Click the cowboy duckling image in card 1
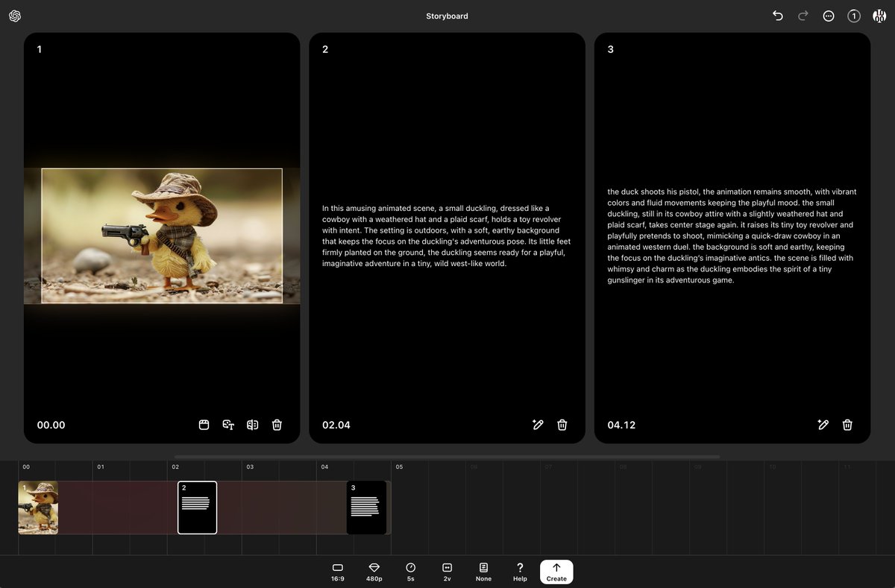 [x=162, y=235]
